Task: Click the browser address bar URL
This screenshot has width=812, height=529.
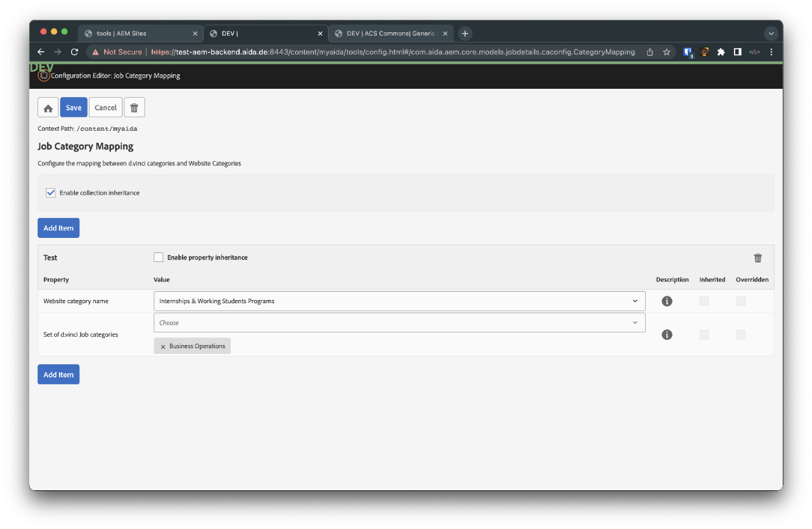Action: pyautogui.click(x=393, y=52)
